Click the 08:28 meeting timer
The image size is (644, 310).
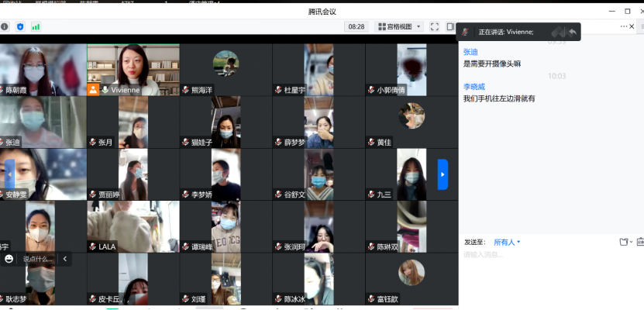pyautogui.click(x=356, y=26)
